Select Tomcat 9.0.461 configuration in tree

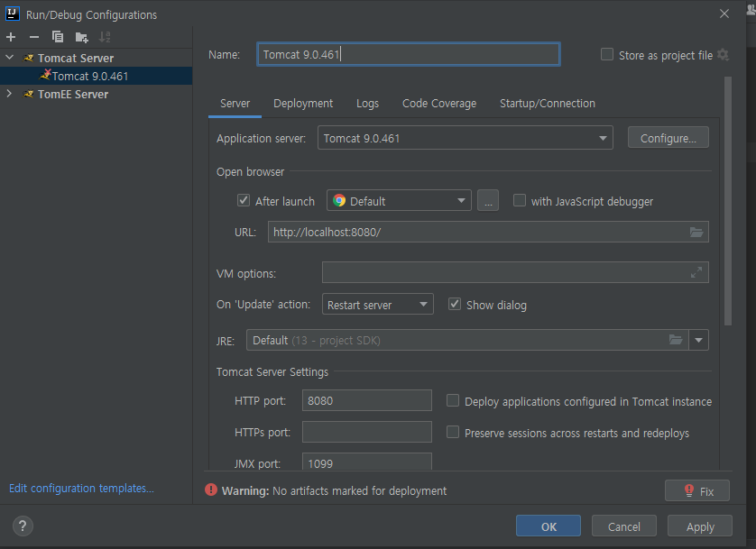coord(96,76)
